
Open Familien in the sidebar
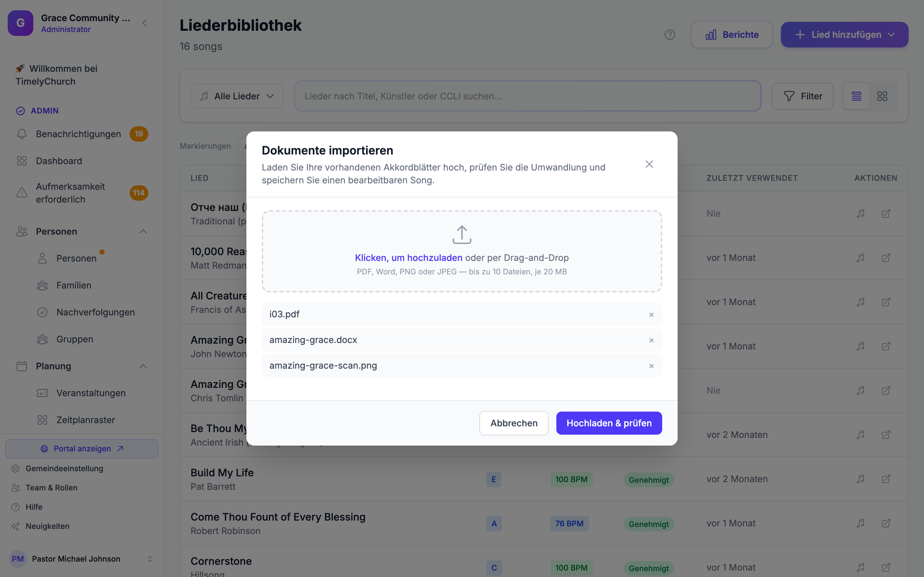coord(74,285)
